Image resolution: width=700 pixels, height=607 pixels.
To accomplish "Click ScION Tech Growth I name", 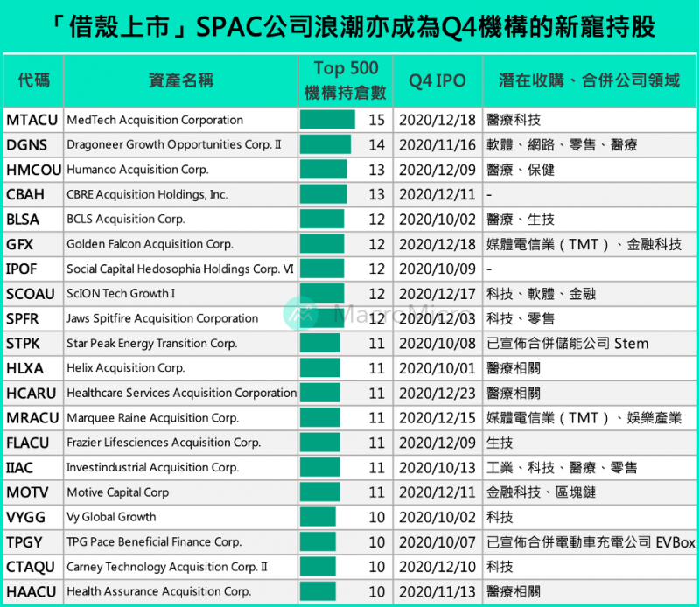I will 121,294.
